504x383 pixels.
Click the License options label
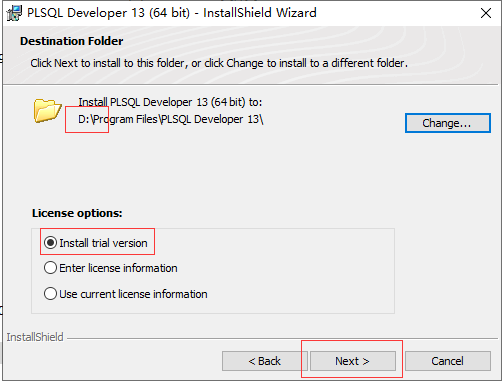point(77,213)
